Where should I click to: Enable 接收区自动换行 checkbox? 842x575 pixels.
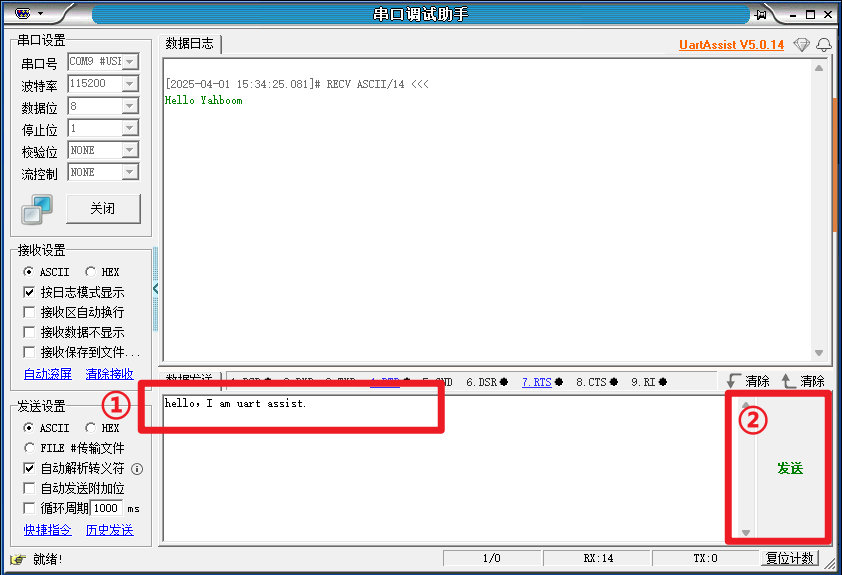(x=30, y=312)
